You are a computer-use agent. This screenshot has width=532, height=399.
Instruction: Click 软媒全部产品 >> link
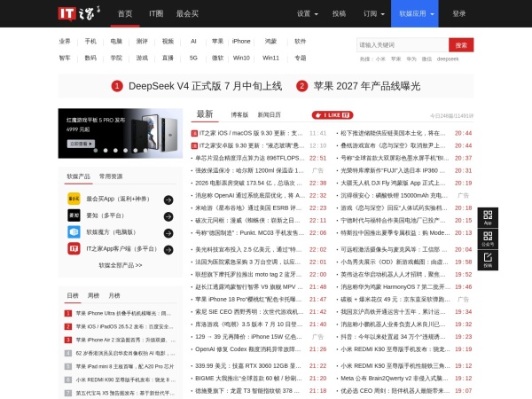(x=120, y=265)
